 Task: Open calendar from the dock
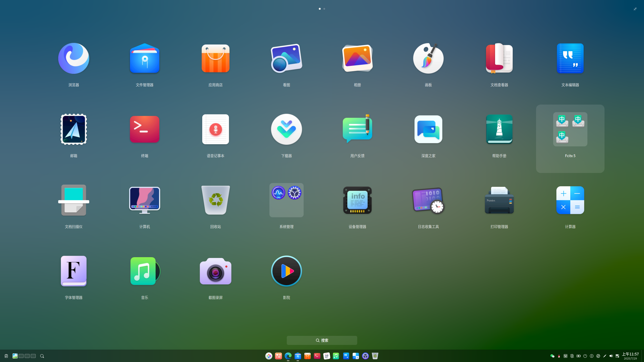[327, 356]
